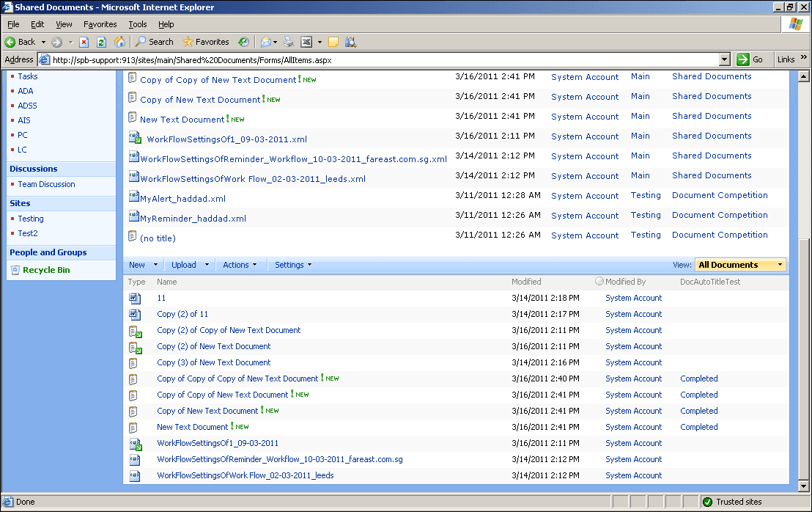Open the Team Discussion link
Screen dimensions: 812x512
47,185
